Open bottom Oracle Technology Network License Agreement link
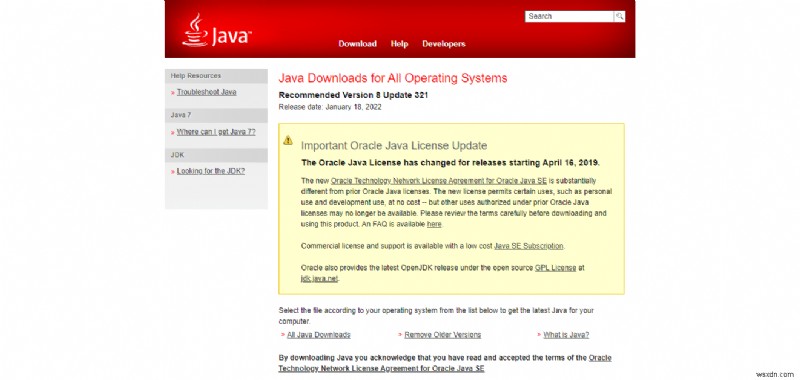Viewport: 800px width, 380px height. tap(445, 363)
